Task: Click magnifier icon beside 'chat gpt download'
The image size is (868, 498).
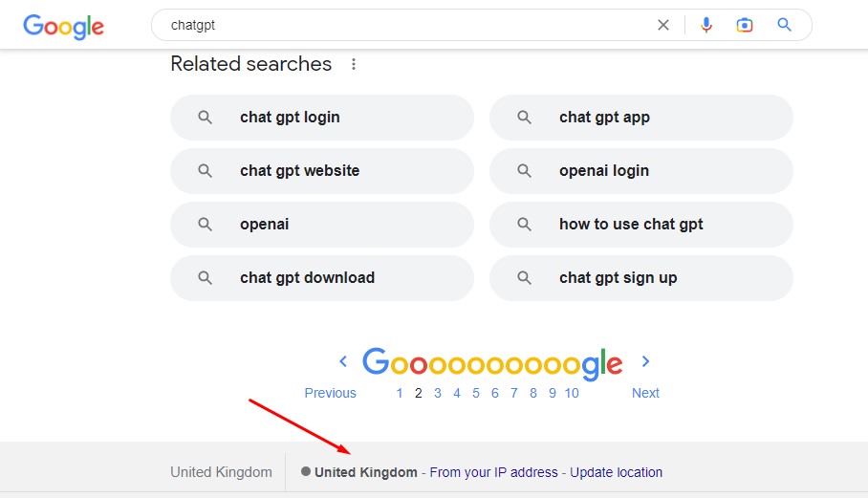Action: (205, 278)
